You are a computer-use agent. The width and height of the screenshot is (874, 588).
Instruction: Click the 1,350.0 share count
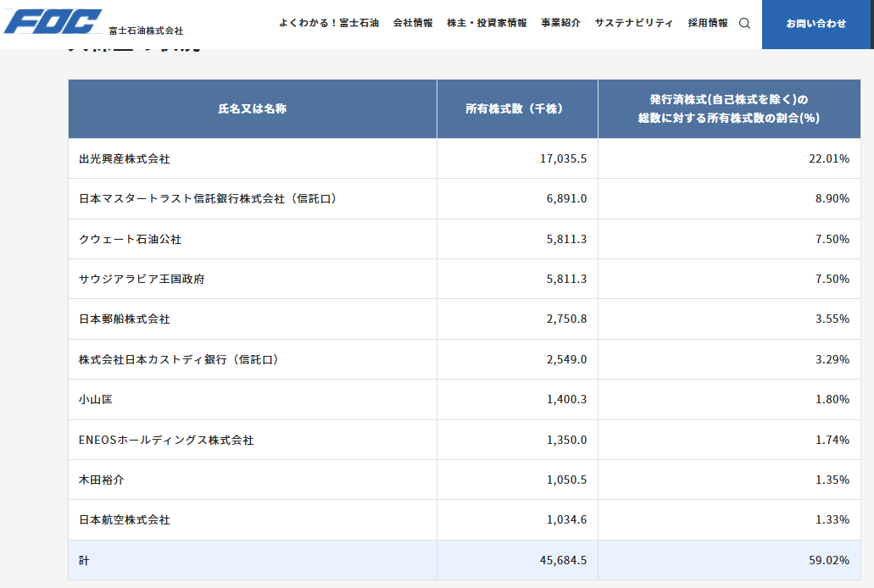pyautogui.click(x=566, y=440)
